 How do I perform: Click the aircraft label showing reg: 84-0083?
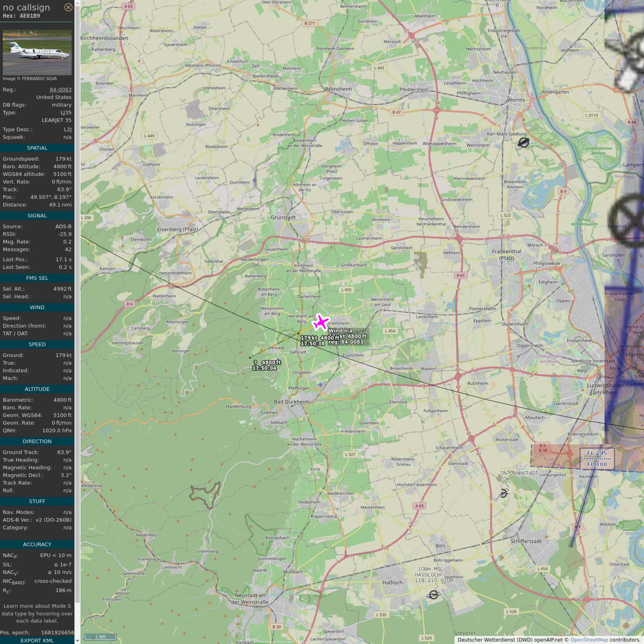[x=346, y=342]
